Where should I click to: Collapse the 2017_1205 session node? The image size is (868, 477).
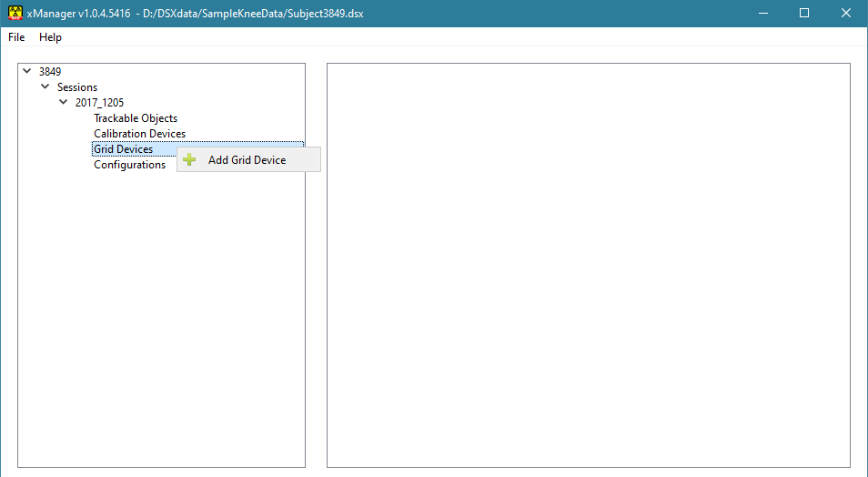(63, 102)
